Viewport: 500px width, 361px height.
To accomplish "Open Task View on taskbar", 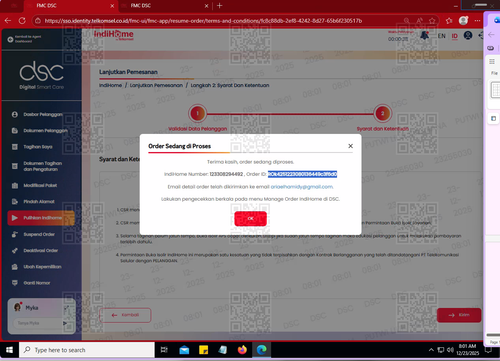I will (x=164, y=350).
